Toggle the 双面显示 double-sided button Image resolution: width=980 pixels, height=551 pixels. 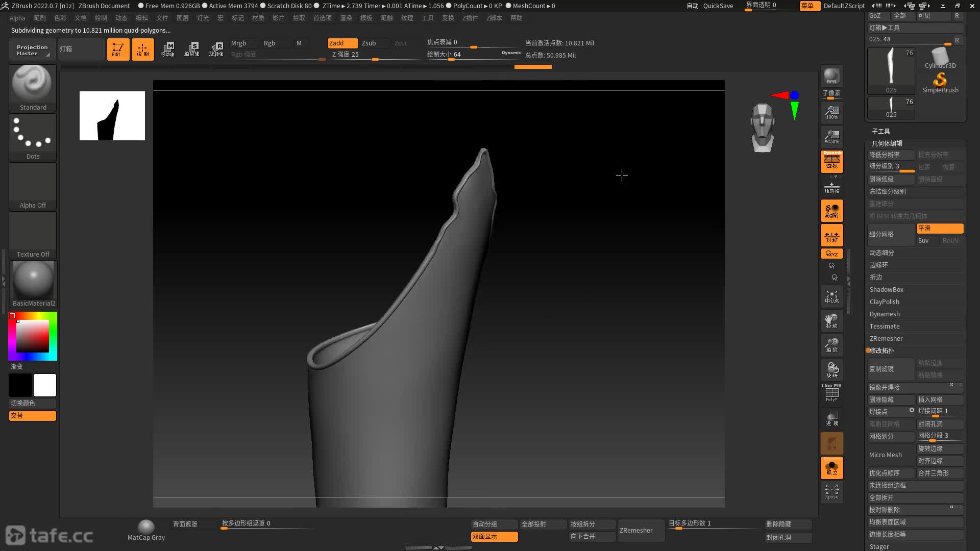[x=494, y=536]
